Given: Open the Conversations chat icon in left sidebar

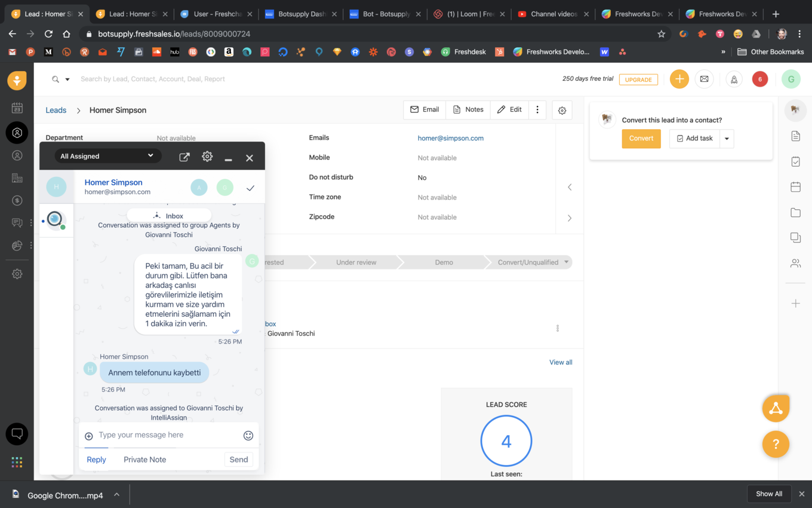Looking at the screenshot, I should point(17,222).
